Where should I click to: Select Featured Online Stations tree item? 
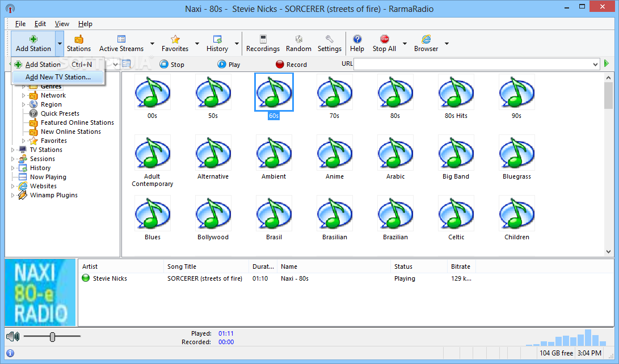pos(77,122)
